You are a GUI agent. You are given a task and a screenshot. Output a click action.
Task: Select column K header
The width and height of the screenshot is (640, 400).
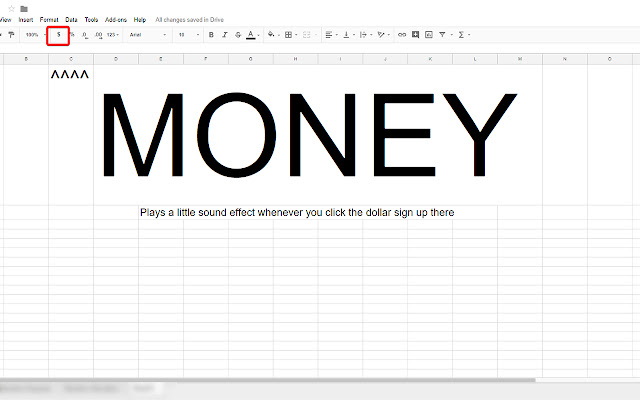[430, 59]
